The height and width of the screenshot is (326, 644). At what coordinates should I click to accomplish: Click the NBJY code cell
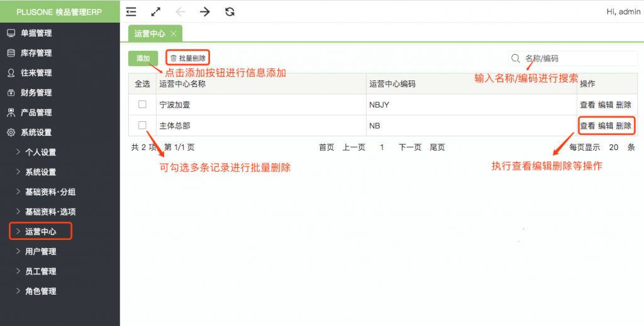(472, 104)
